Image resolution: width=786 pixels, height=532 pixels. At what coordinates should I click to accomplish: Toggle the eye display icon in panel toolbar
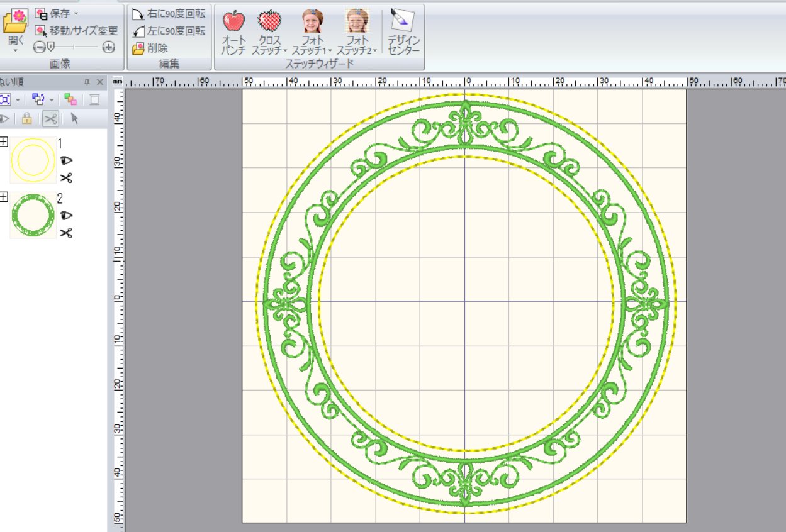4,118
